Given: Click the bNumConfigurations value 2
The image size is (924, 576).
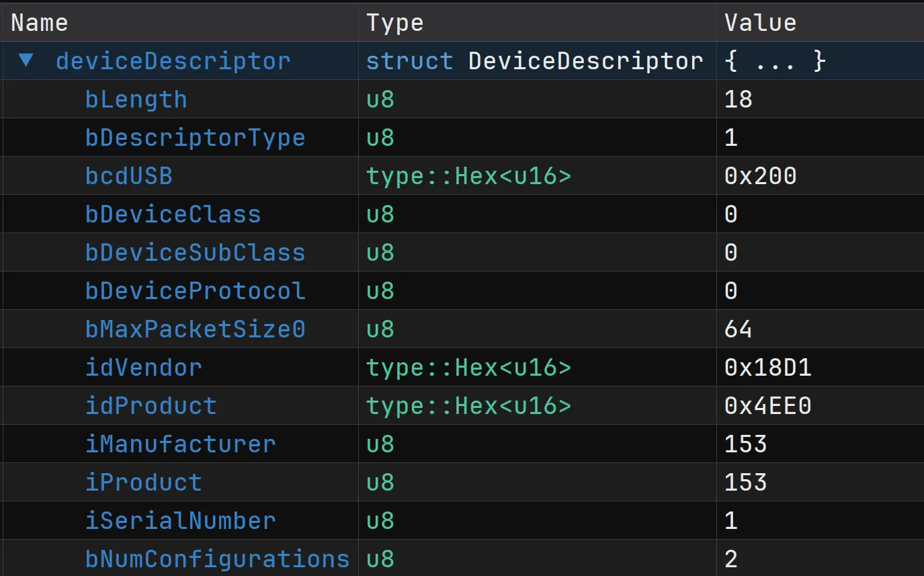Looking at the screenshot, I should (731, 559).
